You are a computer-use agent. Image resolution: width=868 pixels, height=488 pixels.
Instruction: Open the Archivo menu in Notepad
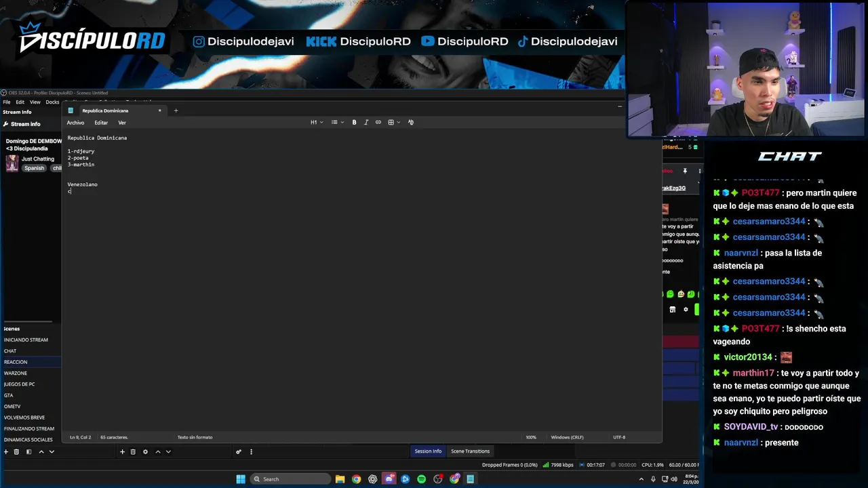coord(75,123)
